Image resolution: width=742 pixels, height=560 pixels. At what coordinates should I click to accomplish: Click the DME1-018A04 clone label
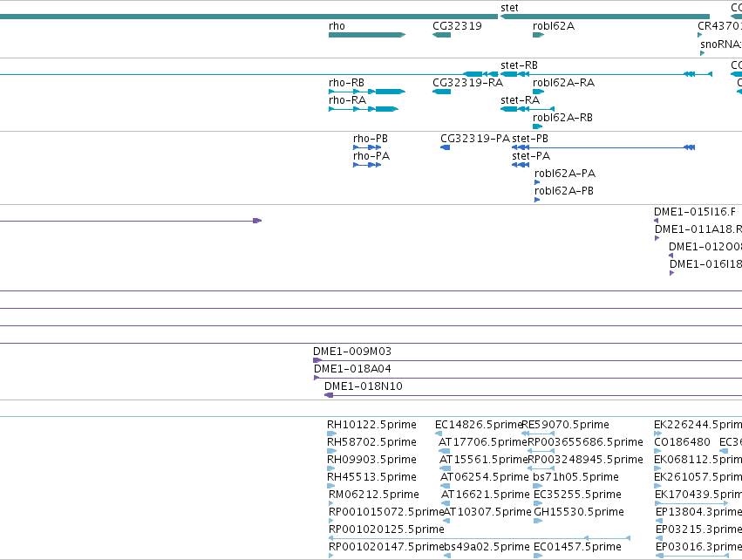(352, 369)
